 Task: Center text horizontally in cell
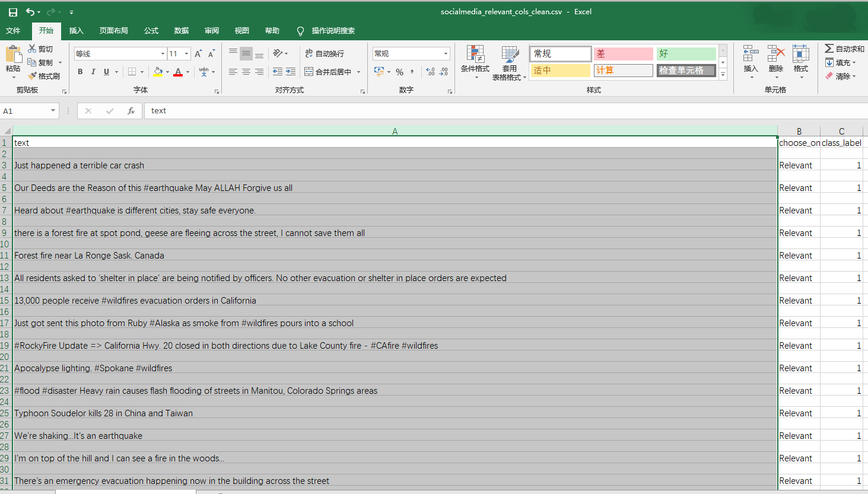click(x=246, y=72)
